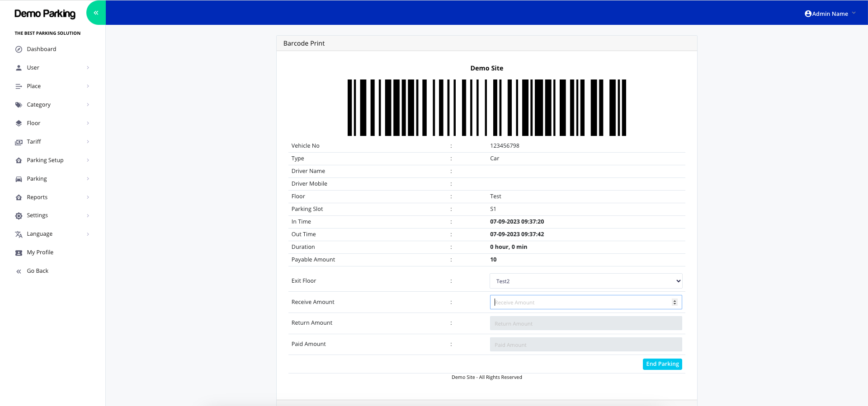
Task: Click the User person icon in sidebar
Action: tap(19, 68)
